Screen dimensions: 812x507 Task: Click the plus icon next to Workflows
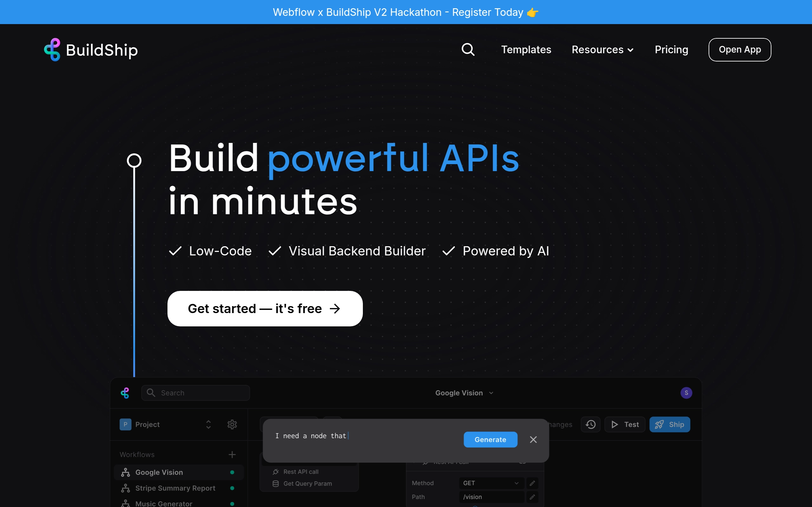click(232, 455)
